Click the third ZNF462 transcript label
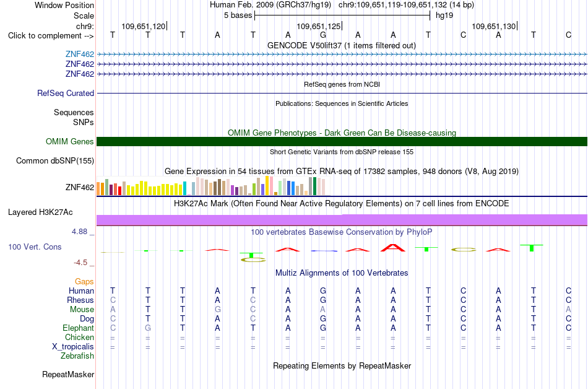The height and width of the screenshot is (389, 588). (79, 74)
